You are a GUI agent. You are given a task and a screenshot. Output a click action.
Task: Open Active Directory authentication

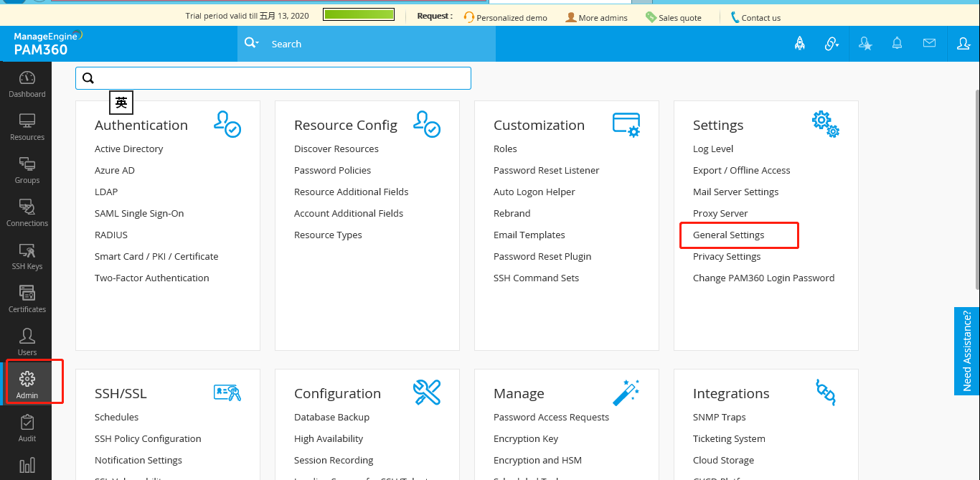coord(128,149)
